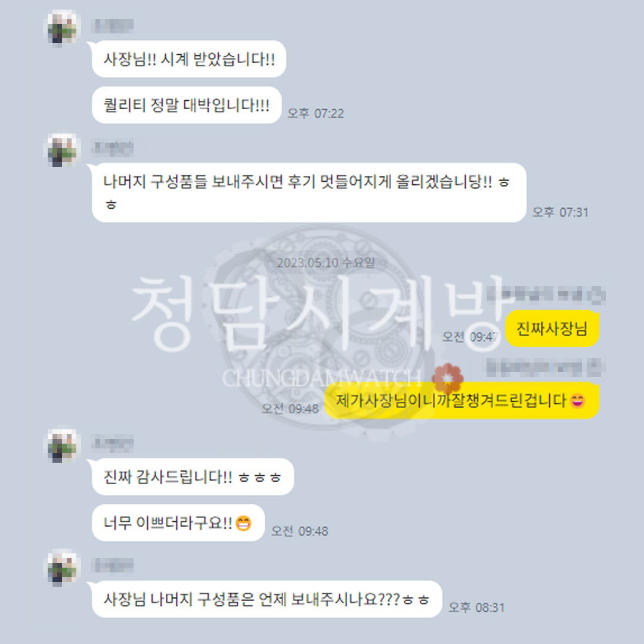Select the yellow '진짜사장님' bubble
The image size is (644, 644).
coord(552,329)
